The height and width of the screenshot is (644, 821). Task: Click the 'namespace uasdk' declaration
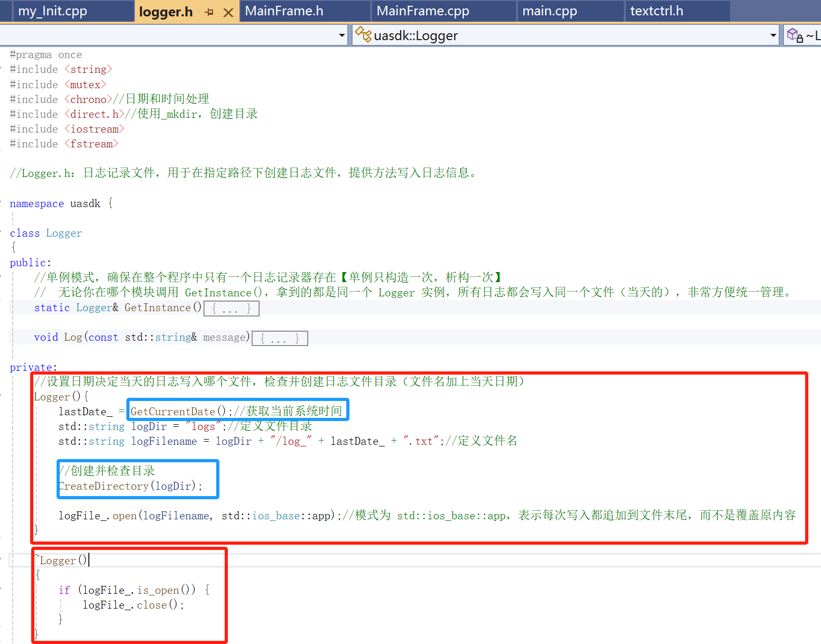click(61, 203)
